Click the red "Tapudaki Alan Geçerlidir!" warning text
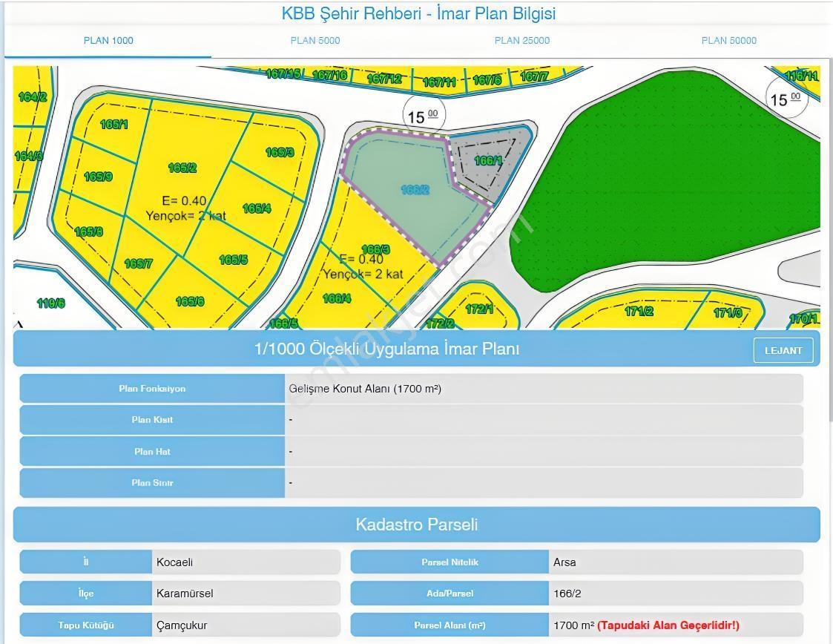 click(x=668, y=625)
